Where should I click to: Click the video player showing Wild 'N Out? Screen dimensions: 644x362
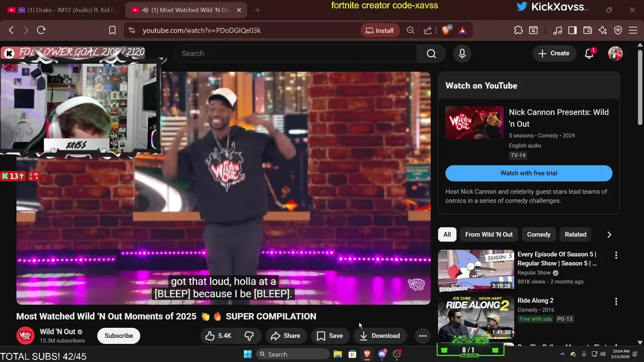coord(223,188)
